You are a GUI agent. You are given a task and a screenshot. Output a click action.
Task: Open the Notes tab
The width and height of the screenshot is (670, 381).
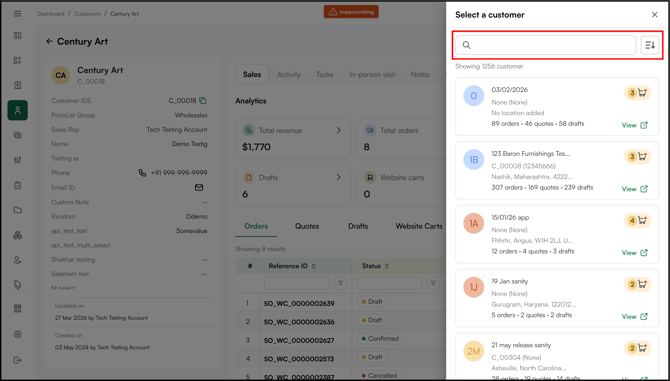(420, 74)
